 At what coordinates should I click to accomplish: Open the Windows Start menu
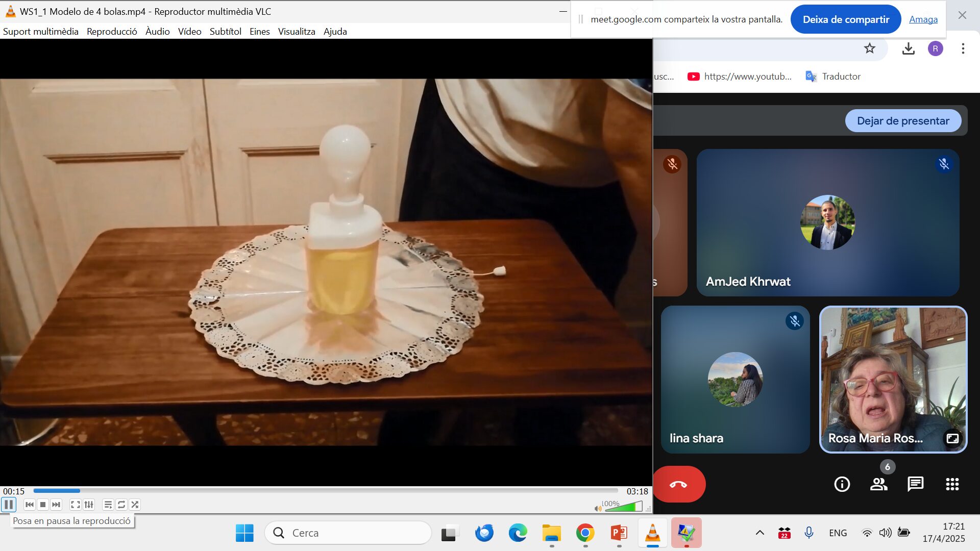point(244,533)
